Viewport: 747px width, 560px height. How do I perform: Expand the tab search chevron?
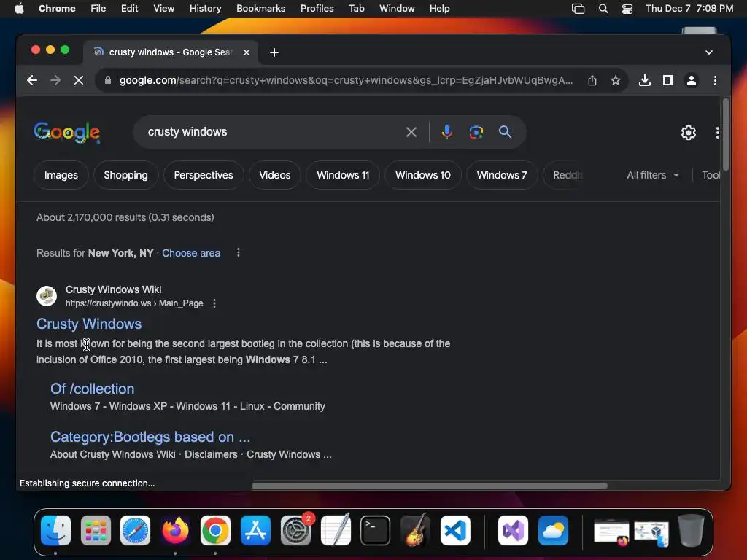click(709, 52)
